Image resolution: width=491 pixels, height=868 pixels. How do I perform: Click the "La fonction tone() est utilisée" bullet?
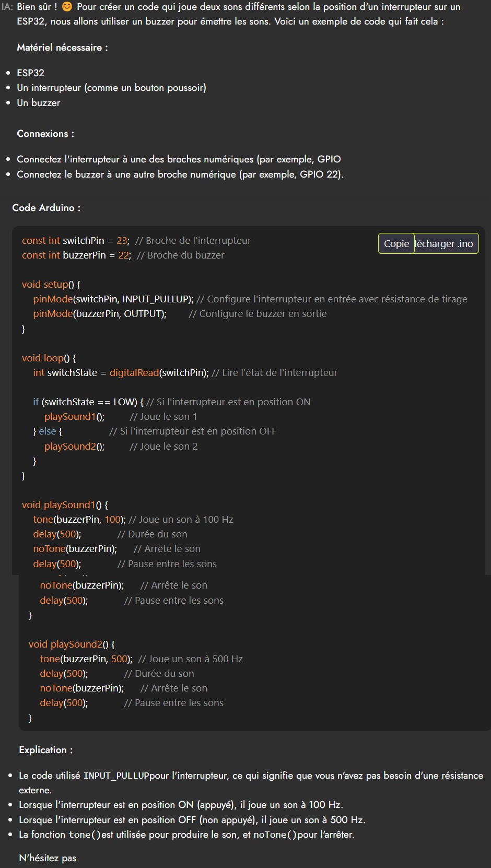coord(186,835)
